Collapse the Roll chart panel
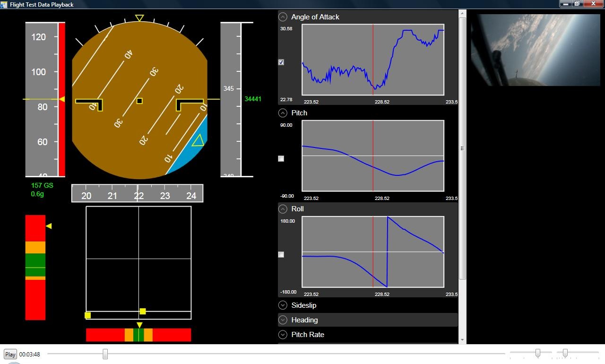The height and width of the screenshot is (364, 605). point(283,209)
